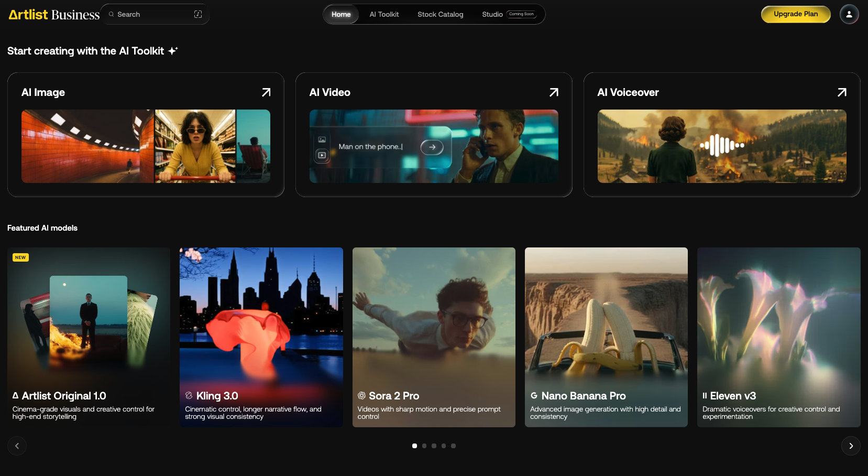Click the ElevenLabs icon beside Eleven v3

click(705, 396)
